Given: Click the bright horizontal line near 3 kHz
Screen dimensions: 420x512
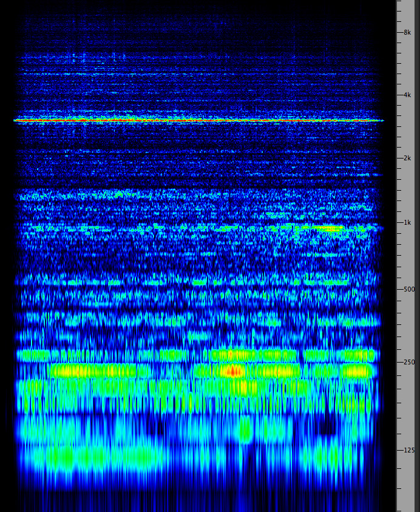Looking at the screenshot, I should pos(194,120).
